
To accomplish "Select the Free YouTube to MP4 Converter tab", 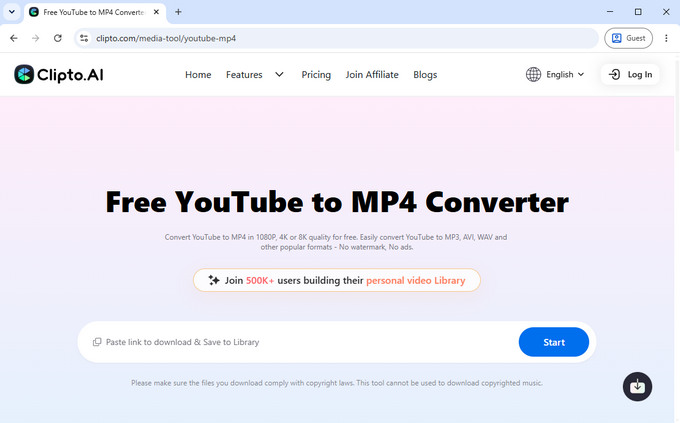I will 95,12.
